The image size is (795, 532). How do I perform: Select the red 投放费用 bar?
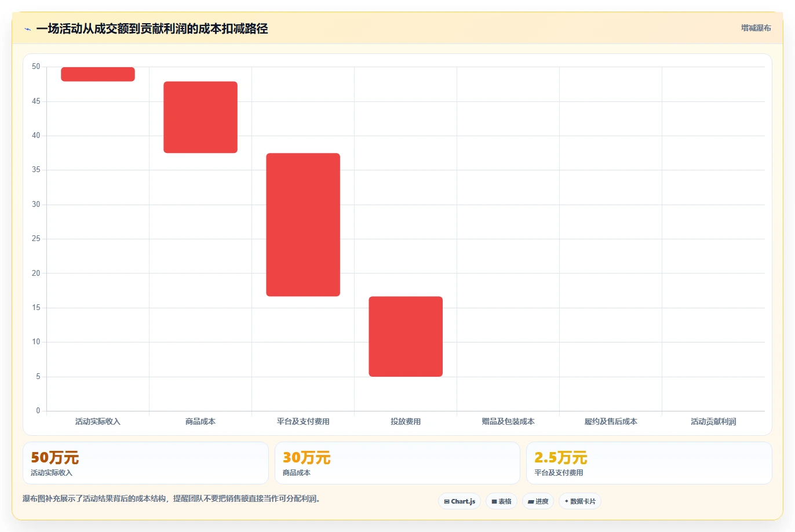[406, 337]
